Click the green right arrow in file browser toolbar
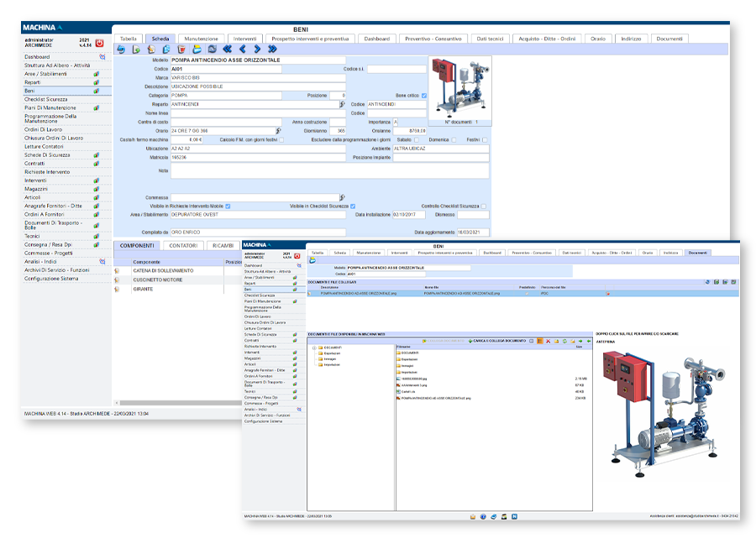756x554 pixels. point(580,341)
